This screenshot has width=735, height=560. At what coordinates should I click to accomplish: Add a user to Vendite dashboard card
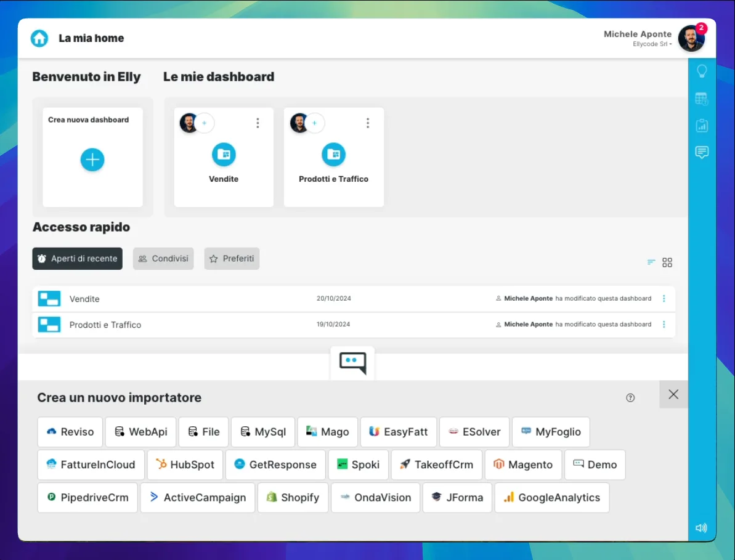point(205,123)
